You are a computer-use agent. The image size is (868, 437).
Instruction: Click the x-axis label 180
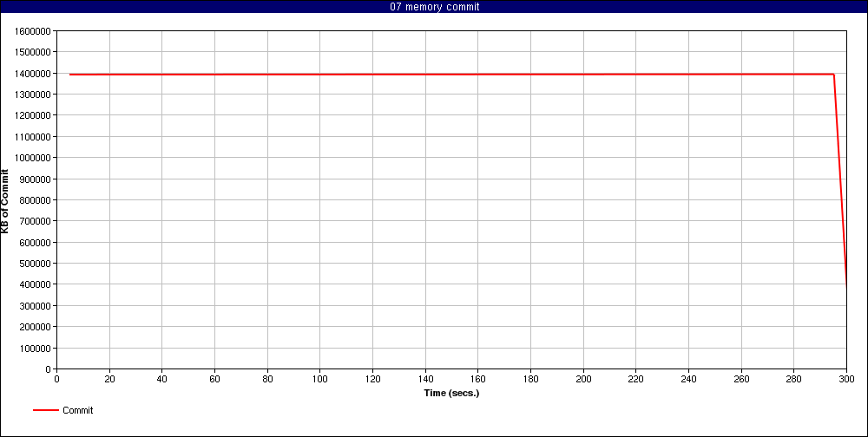[x=531, y=379]
